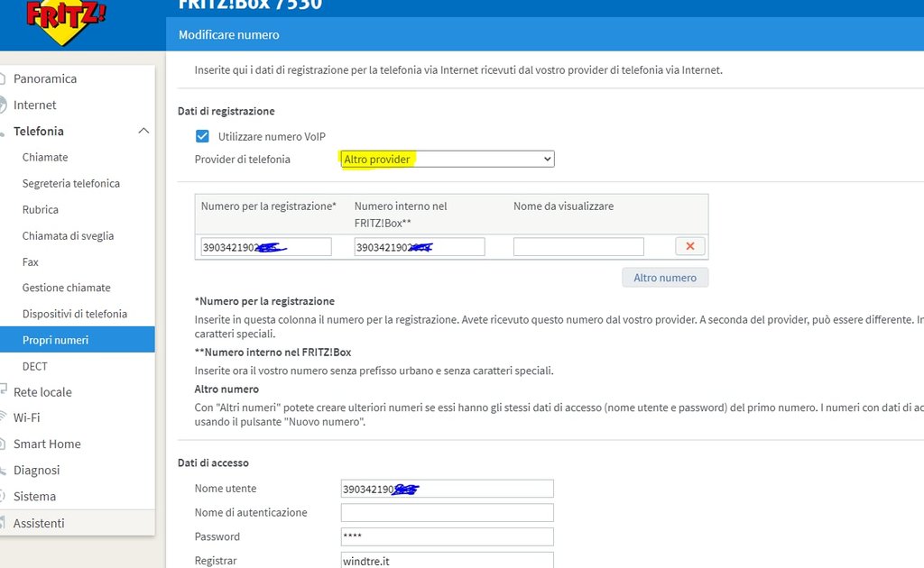The height and width of the screenshot is (568, 924).
Task: Open Internet section in sidebar
Action: point(35,105)
